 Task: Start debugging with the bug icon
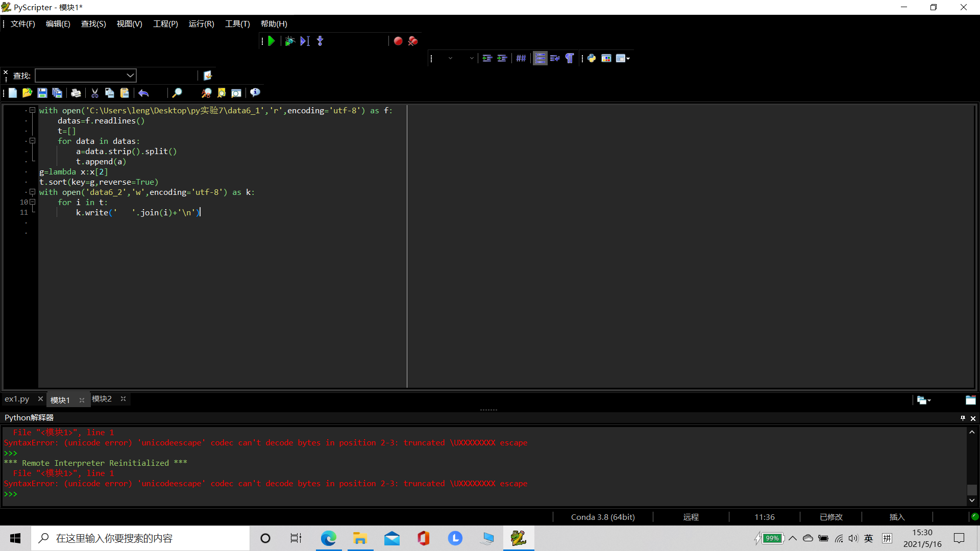click(289, 41)
